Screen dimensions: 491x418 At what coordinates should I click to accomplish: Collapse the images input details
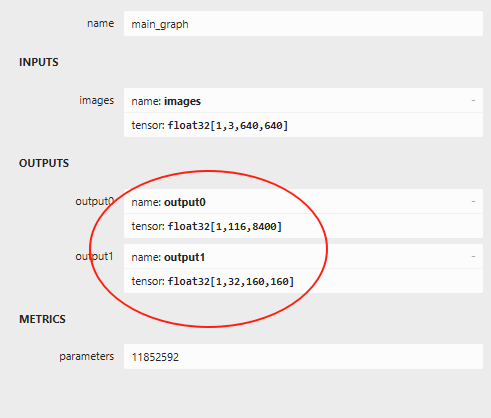(x=473, y=100)
